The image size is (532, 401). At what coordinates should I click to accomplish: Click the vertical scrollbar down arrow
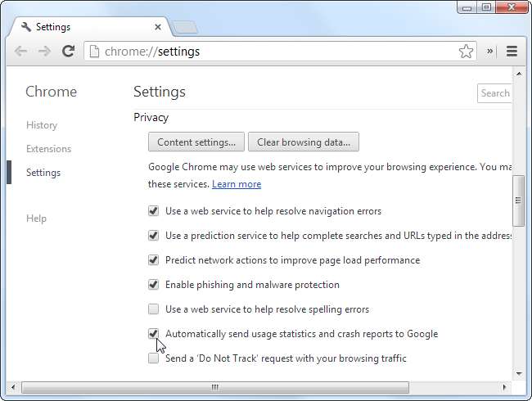[x=518, y=373]
